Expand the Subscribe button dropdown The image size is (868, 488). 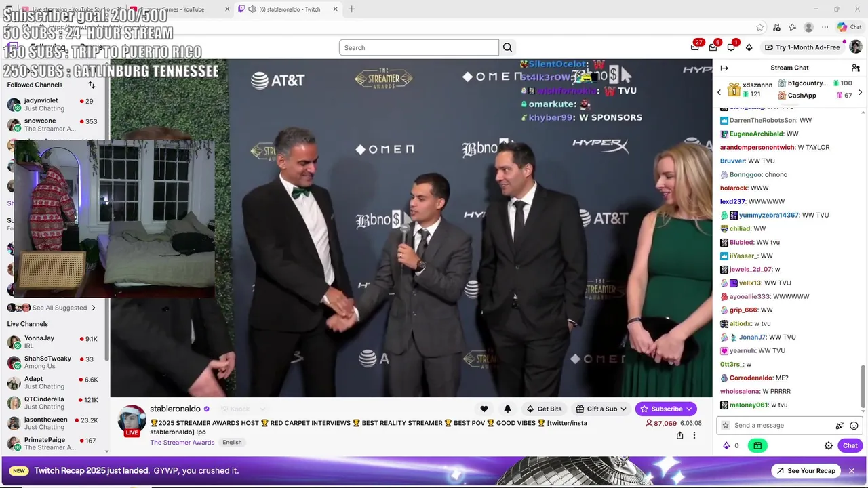pos(689,409)
